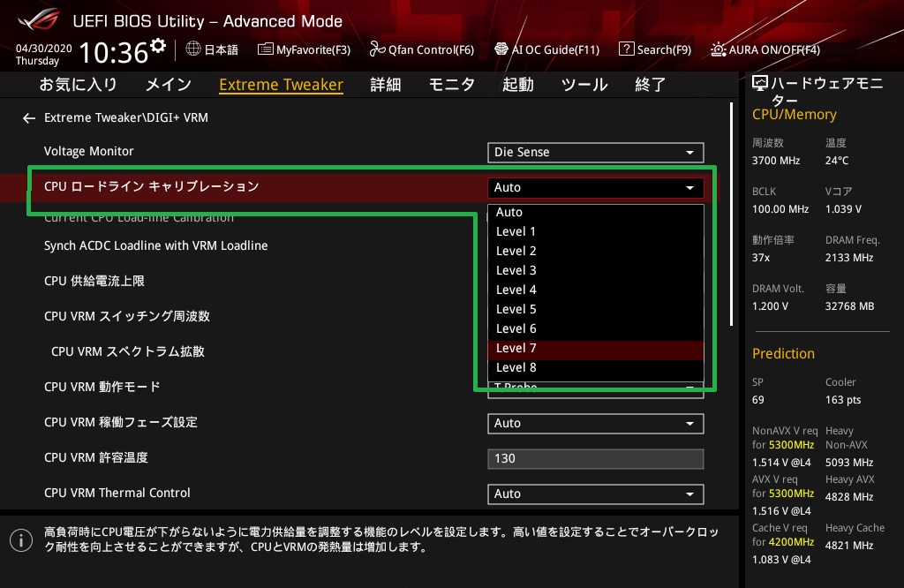904x588 pixels.
Task: Open Qfan Control fan icon
Action: click(377, 49)
